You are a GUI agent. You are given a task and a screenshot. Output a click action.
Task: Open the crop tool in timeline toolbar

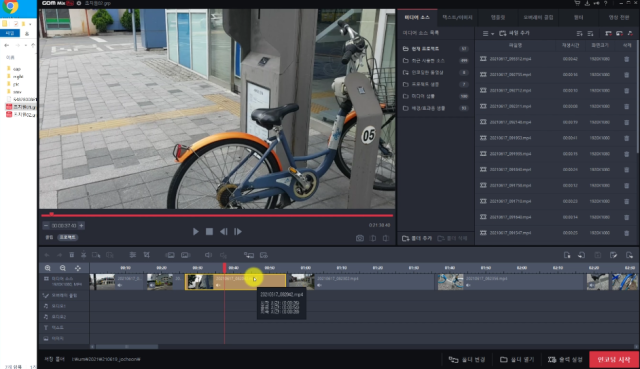[x=147, y=255]
